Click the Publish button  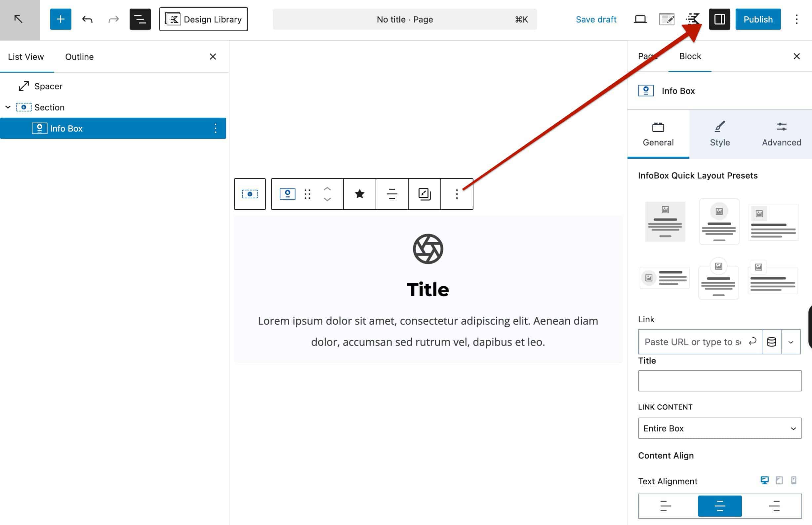(758, 19)
